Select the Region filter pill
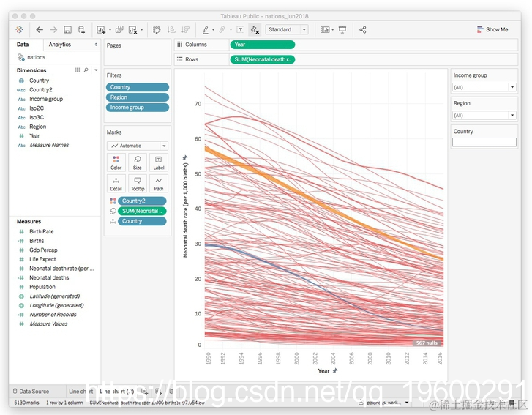This screenshot has height=415, width=532. click(138, 97)
